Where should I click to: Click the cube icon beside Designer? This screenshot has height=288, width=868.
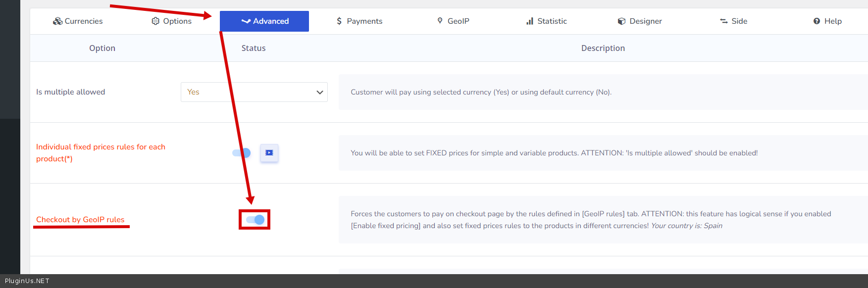pyautogui.click(x=621, y=21)
